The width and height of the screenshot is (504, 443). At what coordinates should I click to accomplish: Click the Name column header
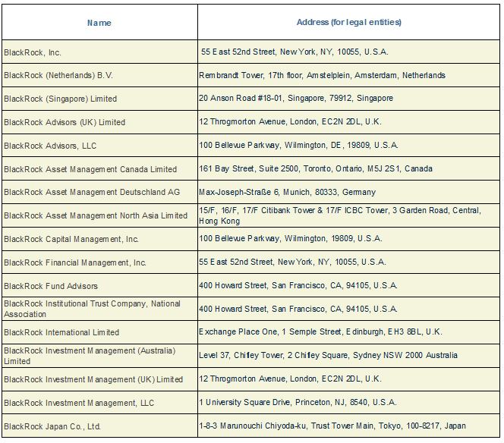(99, 23)
